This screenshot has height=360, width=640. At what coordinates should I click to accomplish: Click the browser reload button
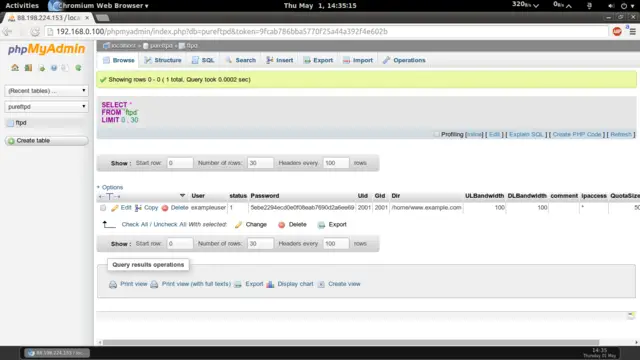tap(35, 32)
